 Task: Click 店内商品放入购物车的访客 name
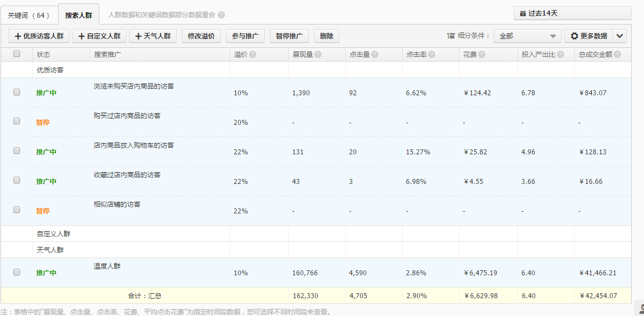click(134, 145)
